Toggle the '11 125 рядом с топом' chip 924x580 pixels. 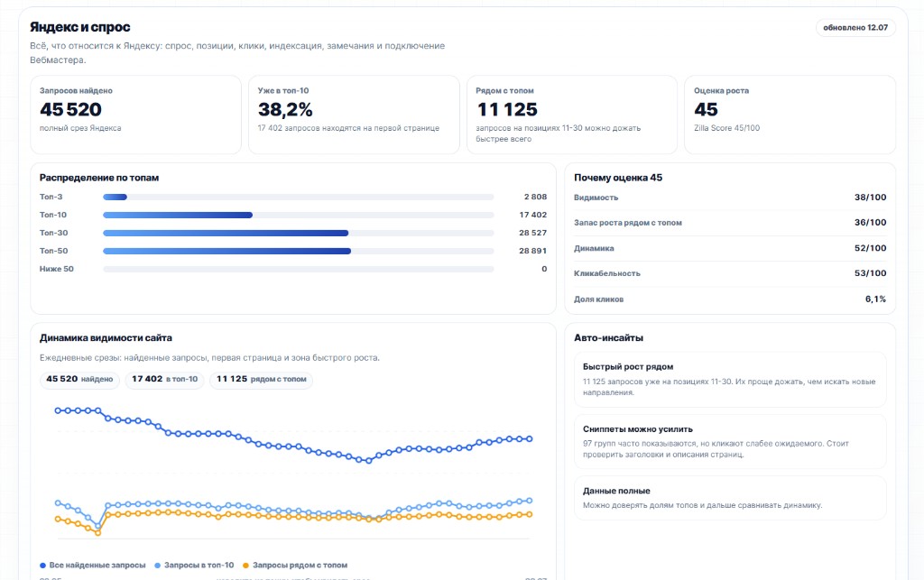261,380
